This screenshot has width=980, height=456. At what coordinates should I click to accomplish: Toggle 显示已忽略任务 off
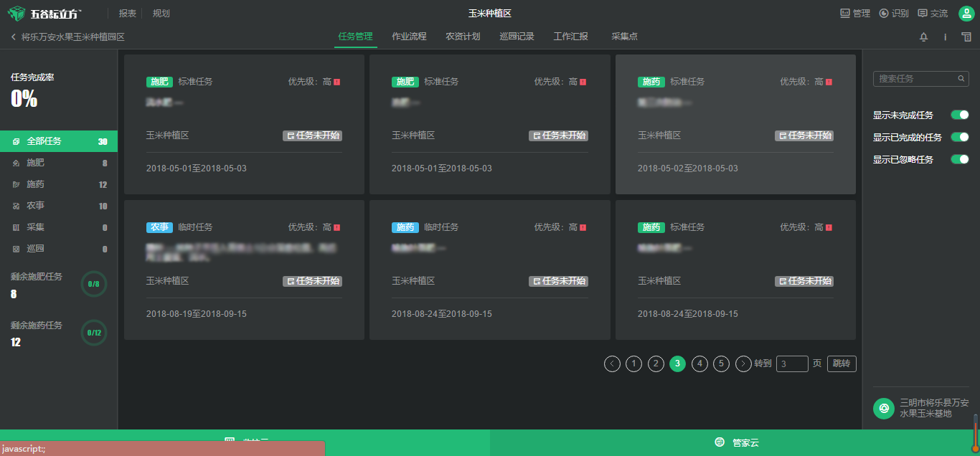[959, 159]
